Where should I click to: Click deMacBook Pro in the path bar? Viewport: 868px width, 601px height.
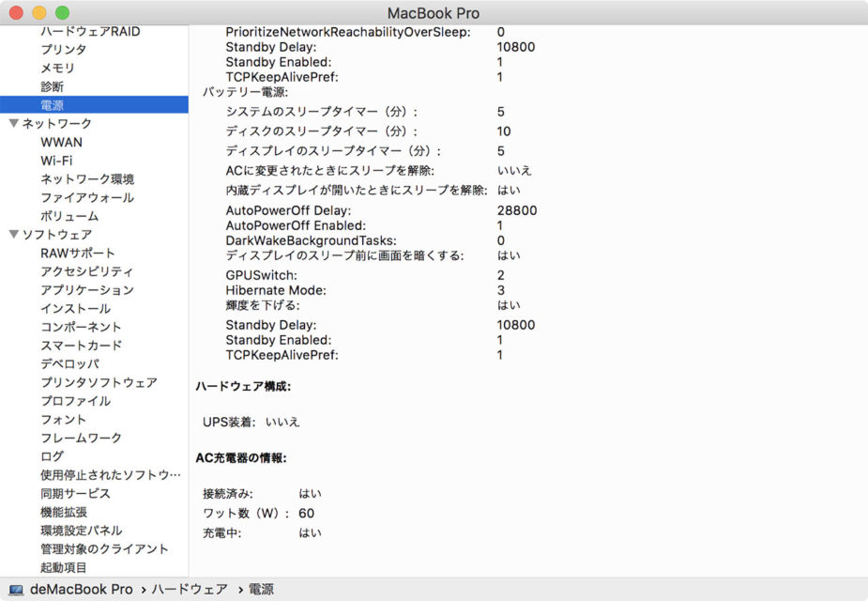pos(82,590)
